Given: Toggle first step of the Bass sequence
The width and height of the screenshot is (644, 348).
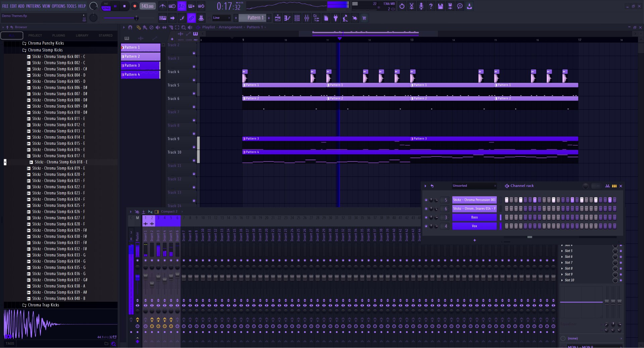Looking at the screenshot, I should [x=506, y=217].
